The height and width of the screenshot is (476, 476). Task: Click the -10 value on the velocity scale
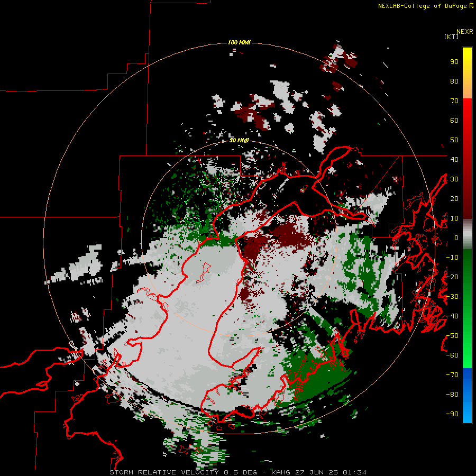coord(452,258)
